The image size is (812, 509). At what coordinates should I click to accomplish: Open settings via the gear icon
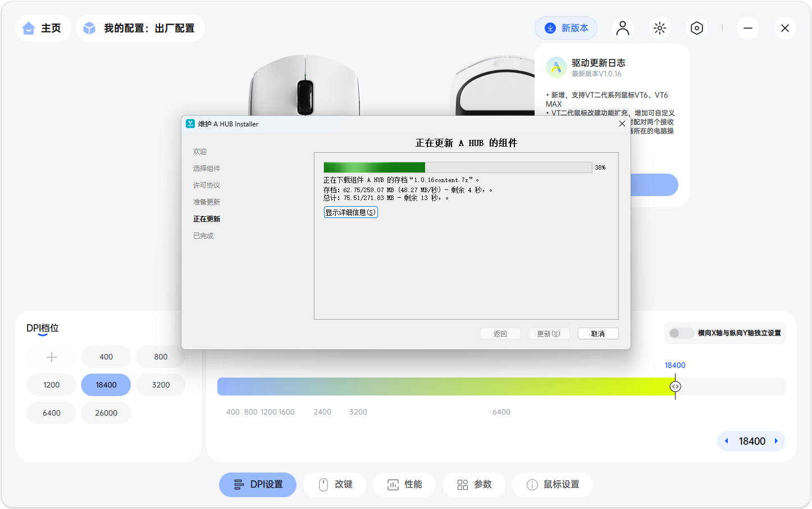[696, 28]
